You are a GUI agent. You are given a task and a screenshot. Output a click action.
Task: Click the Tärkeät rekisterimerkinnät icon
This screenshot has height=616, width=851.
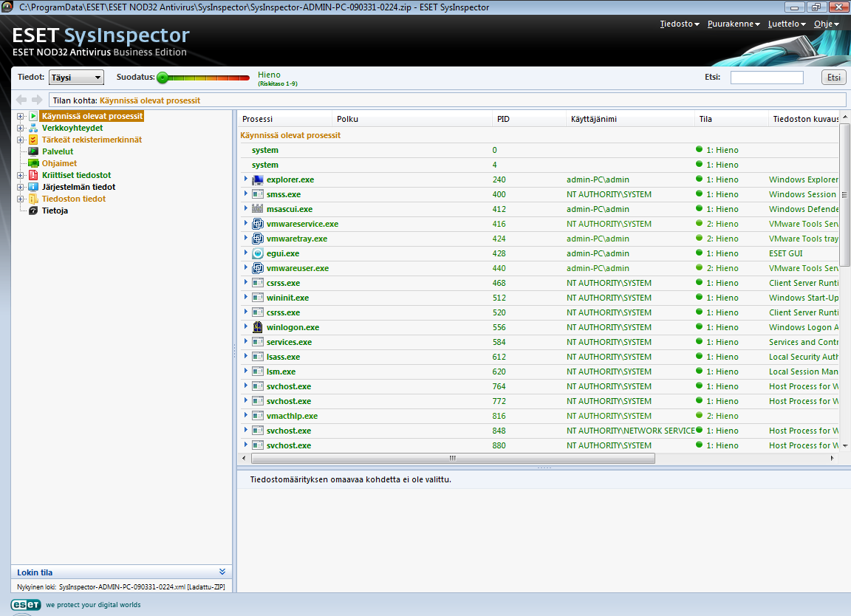(x=33, y=140)
